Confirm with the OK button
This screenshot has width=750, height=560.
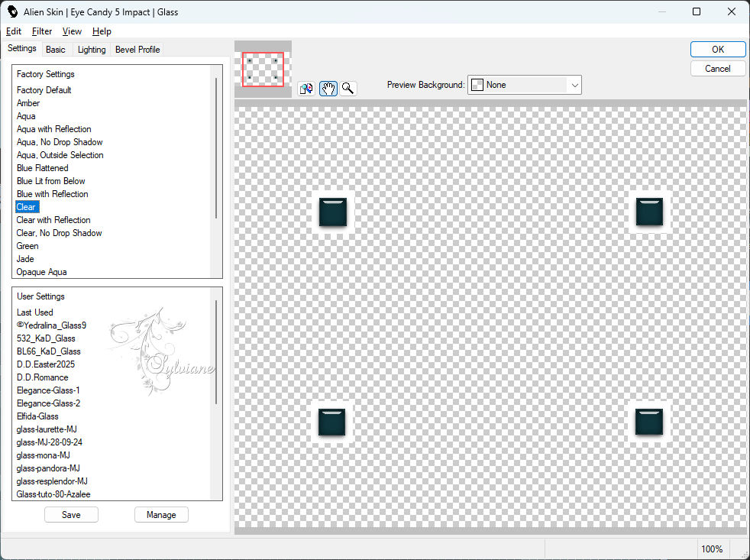717,50
